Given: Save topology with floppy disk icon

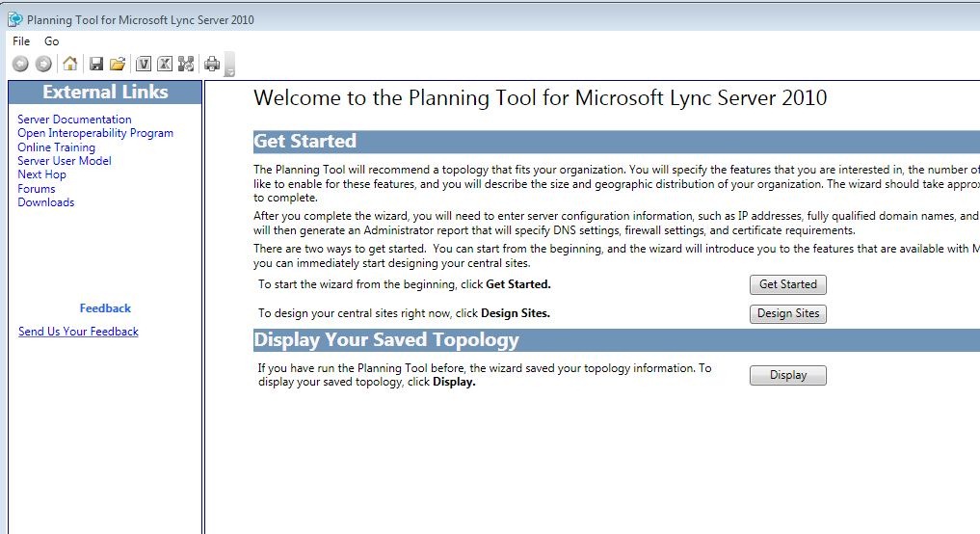Looking at the screenshot, I should coord(96,64).
